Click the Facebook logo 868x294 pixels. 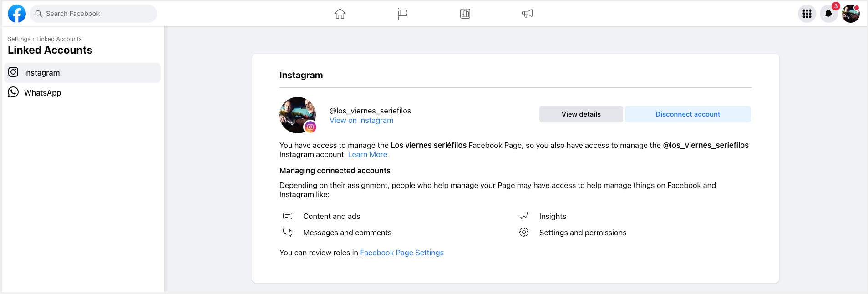(x=17, y=14)
